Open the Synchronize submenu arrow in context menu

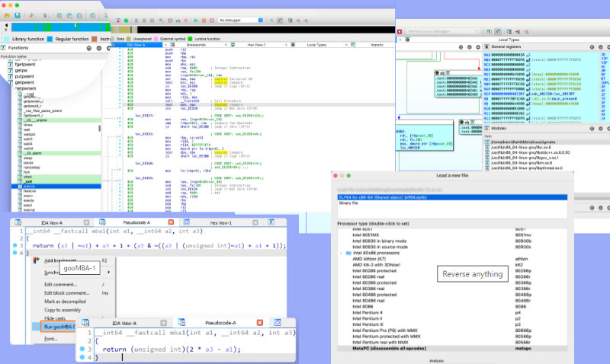(x=108, y=273)
